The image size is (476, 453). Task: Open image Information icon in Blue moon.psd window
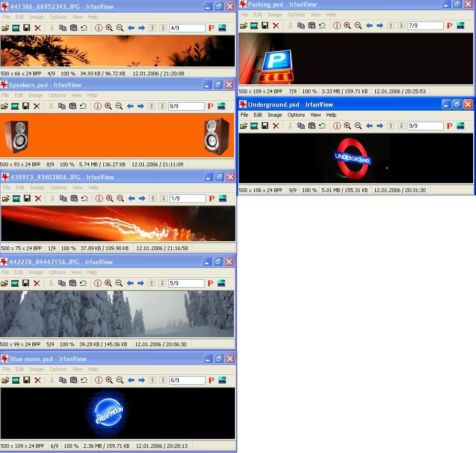(98, 380)
